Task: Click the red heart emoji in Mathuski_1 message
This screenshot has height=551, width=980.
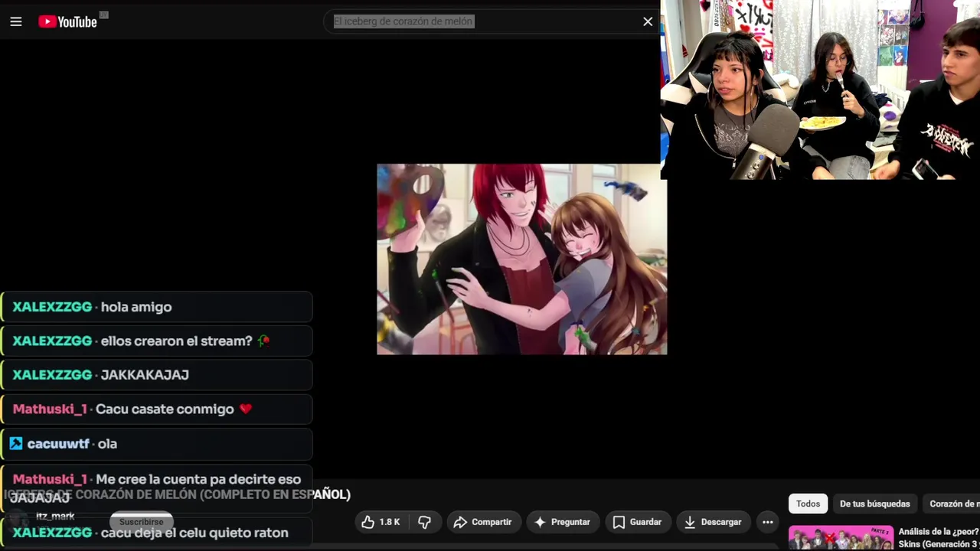Action: (x=245, y=409)
